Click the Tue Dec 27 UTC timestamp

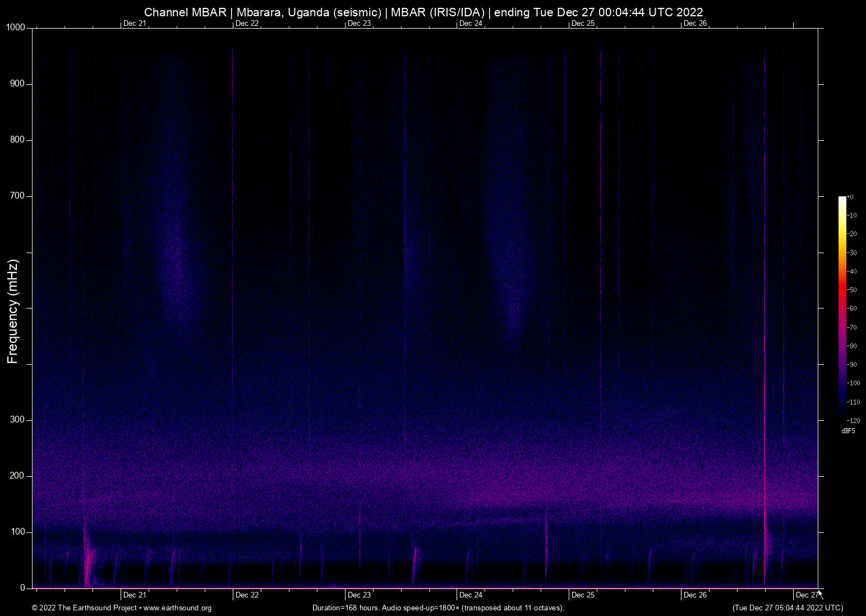pyautogui.click(x=787, y=608)
